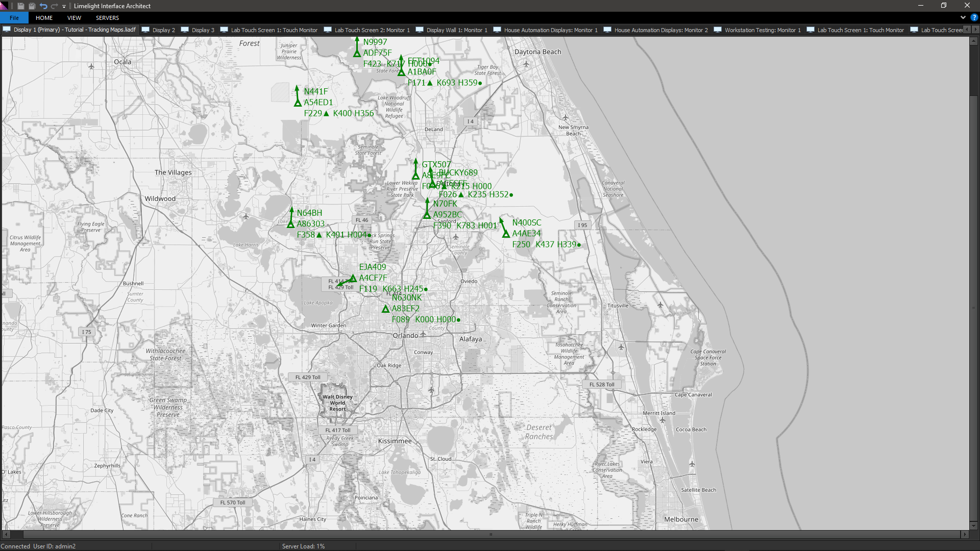Open the Customize Quick Access Toolbar dropdown
This screenshot has width=980, height=551.
pyautogui.click(x=64, y=6)
